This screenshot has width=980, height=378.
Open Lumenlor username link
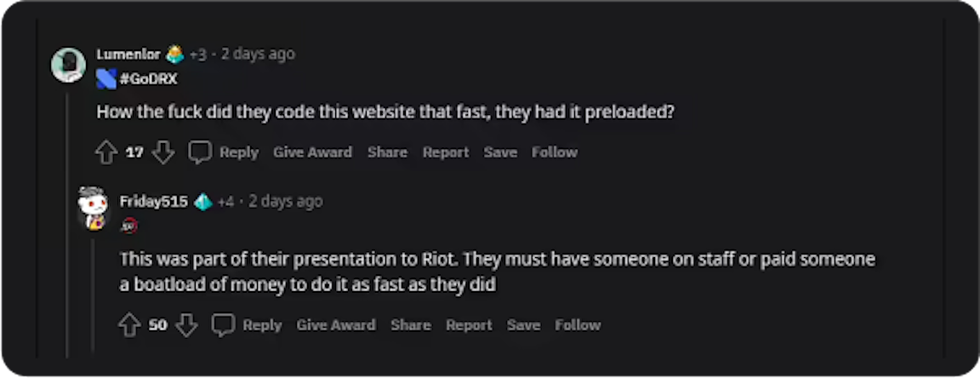(x=128, y=54)
